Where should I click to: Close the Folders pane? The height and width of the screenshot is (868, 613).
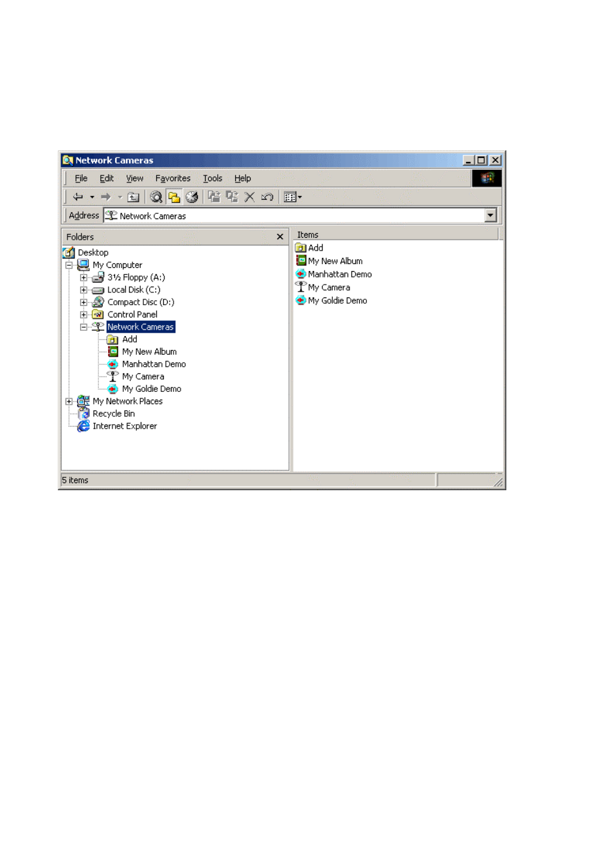[x=280, y=237]
